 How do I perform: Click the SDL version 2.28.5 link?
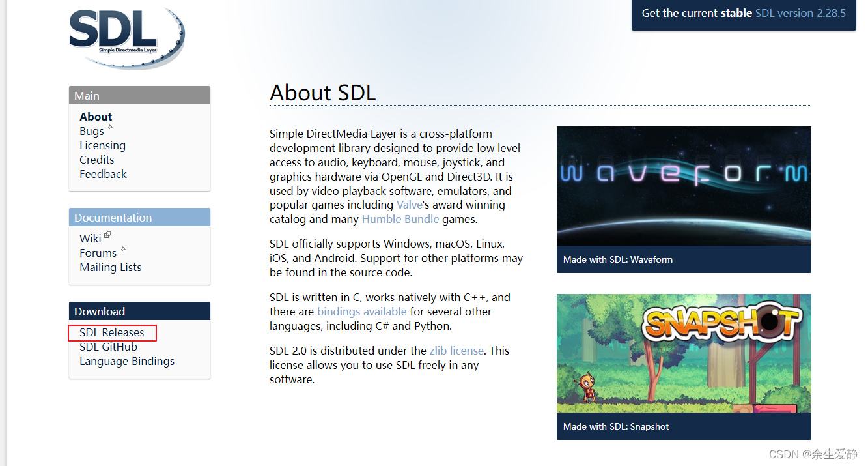(x=800, y=13)
